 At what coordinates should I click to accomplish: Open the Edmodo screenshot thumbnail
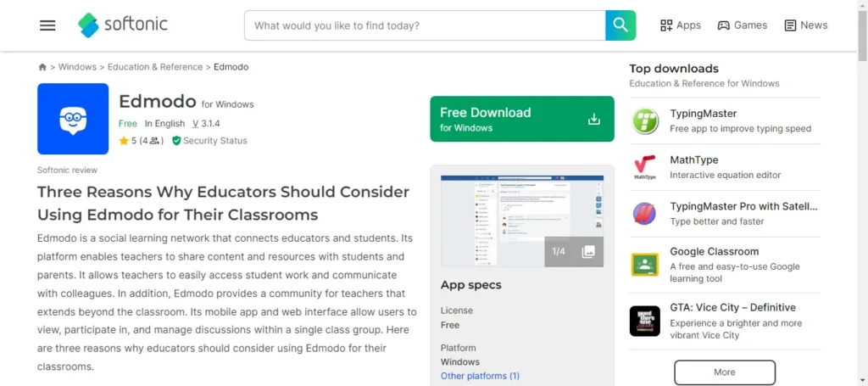(x=522, y=221)
